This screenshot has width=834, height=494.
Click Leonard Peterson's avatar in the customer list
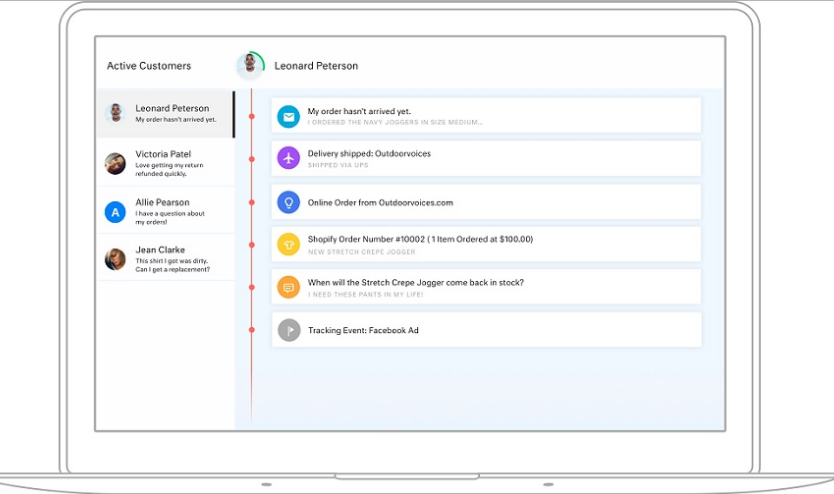click(115, 113)
